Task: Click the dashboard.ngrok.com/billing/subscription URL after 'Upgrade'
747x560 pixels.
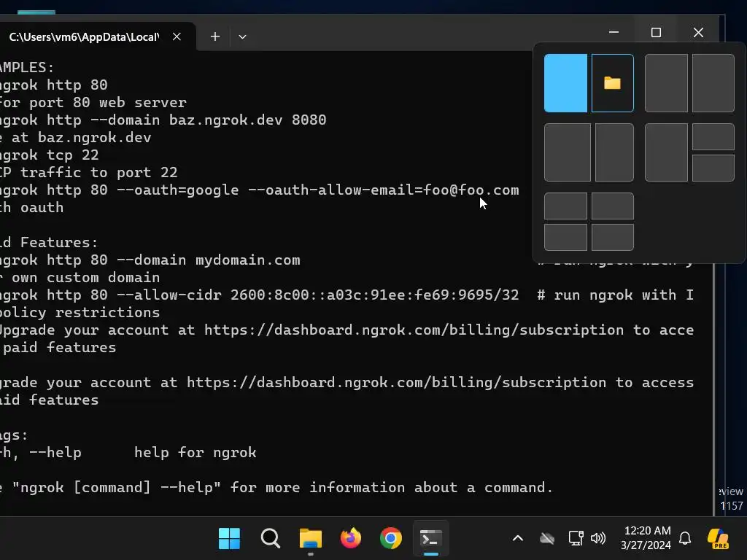Action: [414, 330]
